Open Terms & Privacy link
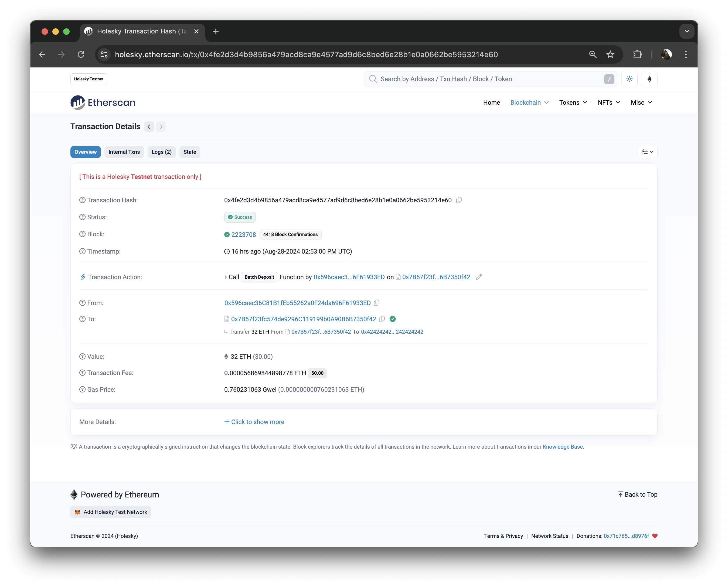728x587 pixels. coord(504,536)
